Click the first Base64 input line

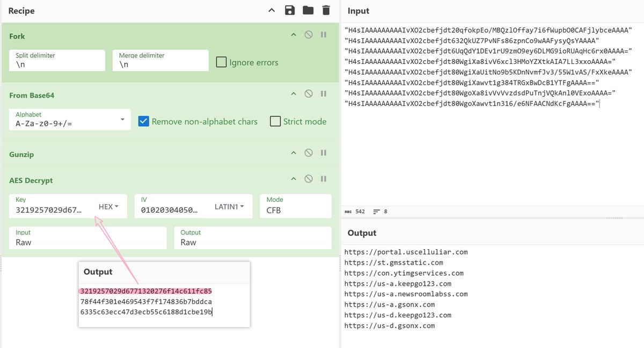[x=488, y=30]
